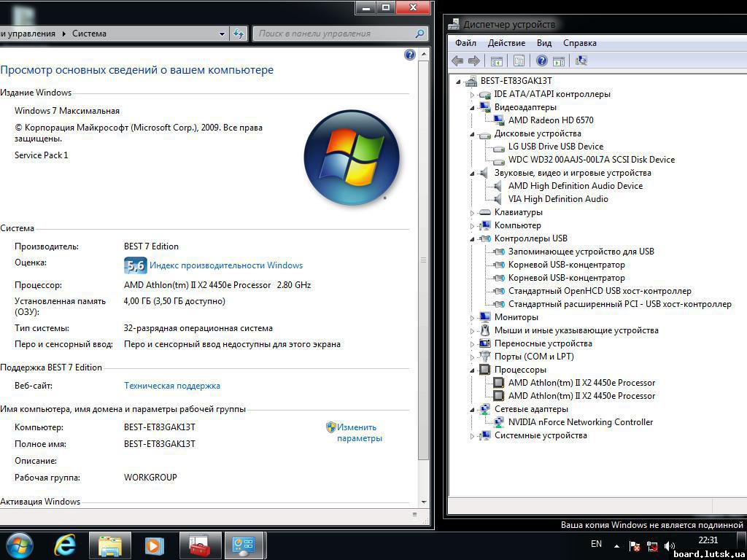Click the scan for hardware changes icon
Screen dimensions: 747x560
tap(581, 61)
